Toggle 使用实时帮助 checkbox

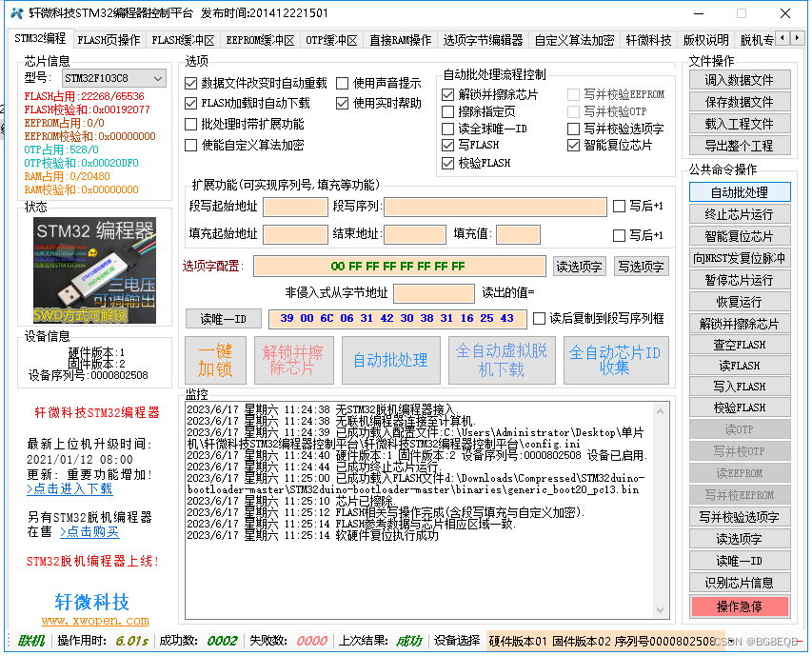343,104
